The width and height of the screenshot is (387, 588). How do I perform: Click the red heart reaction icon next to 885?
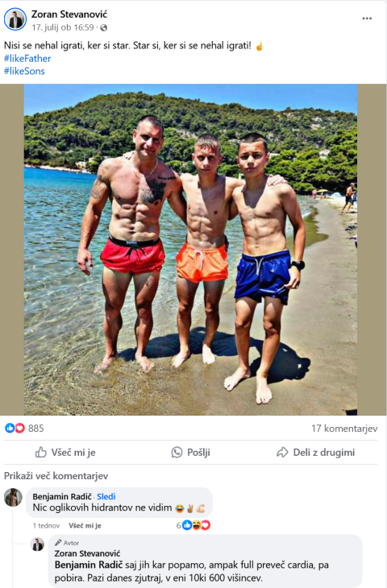[19, 428]
